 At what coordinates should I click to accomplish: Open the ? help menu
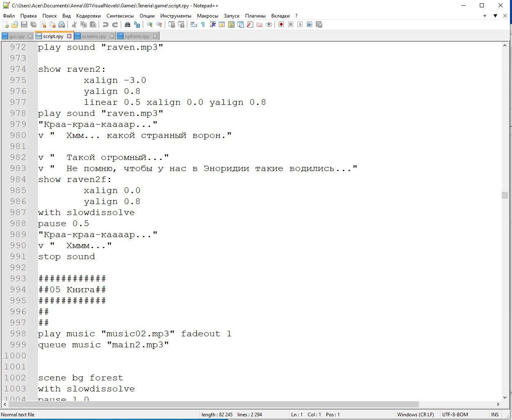pos(297,16)
